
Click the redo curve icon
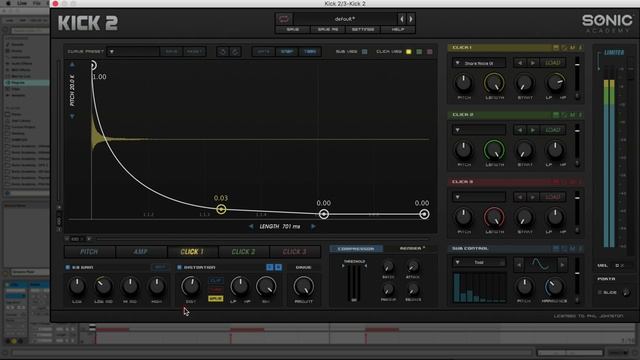236,52
